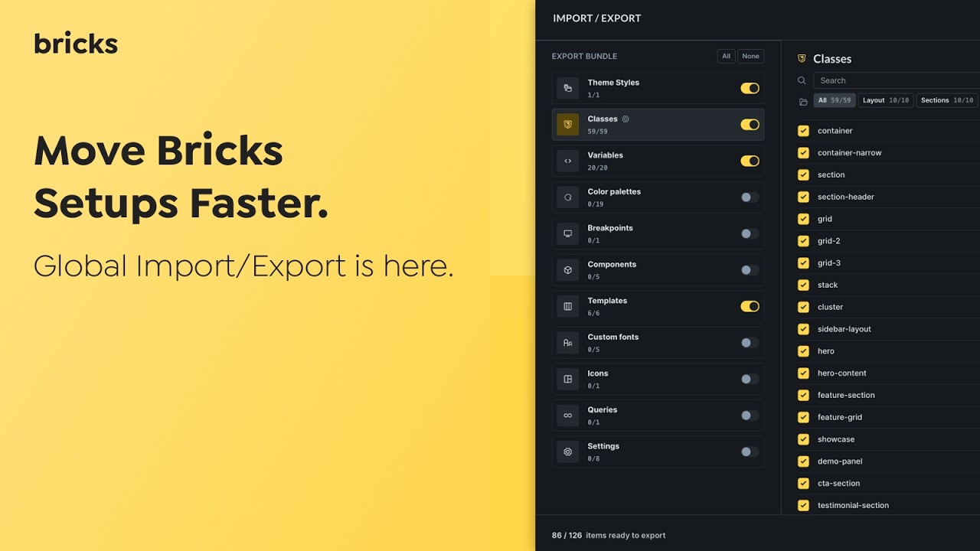Open the Sections 10/10 filter tab
980x551 pixels.
947,100
